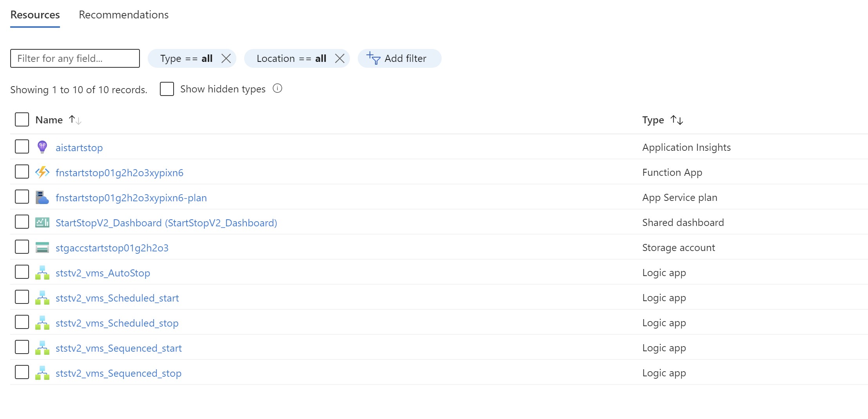Select the stgaccstartstop01g2h2o3 row checkbox
The height and width of the screenshot is (419, 868).
(22, 247)
